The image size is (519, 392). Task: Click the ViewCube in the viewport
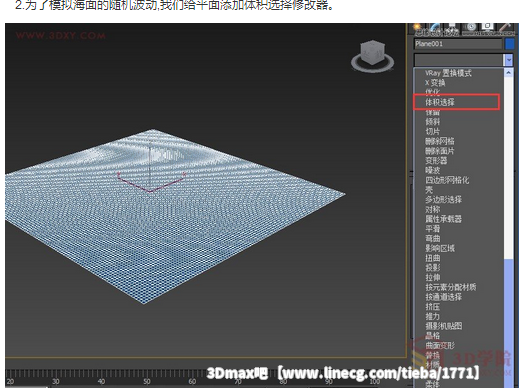coord(372,55)
